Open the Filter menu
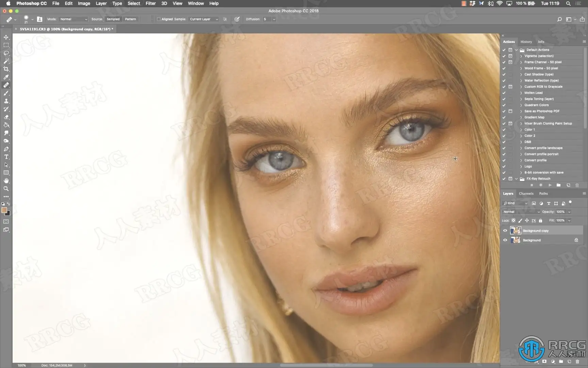This screenshot has height=368, width=588. coord(150,3)
